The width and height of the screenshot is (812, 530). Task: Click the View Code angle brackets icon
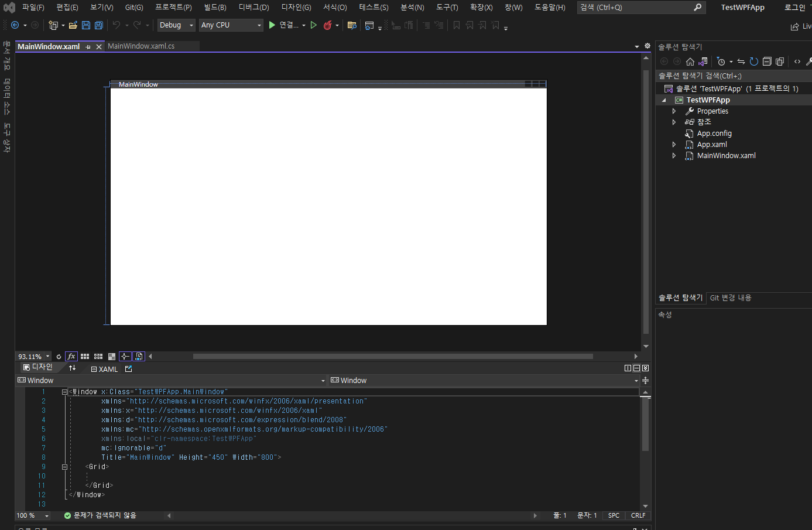[797, 61]
